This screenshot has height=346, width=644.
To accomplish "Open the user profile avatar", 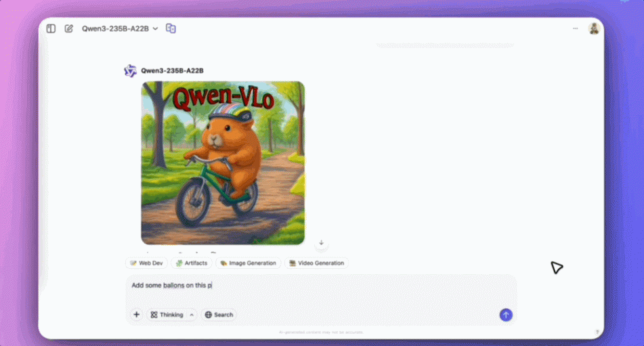I will (593, 28).
